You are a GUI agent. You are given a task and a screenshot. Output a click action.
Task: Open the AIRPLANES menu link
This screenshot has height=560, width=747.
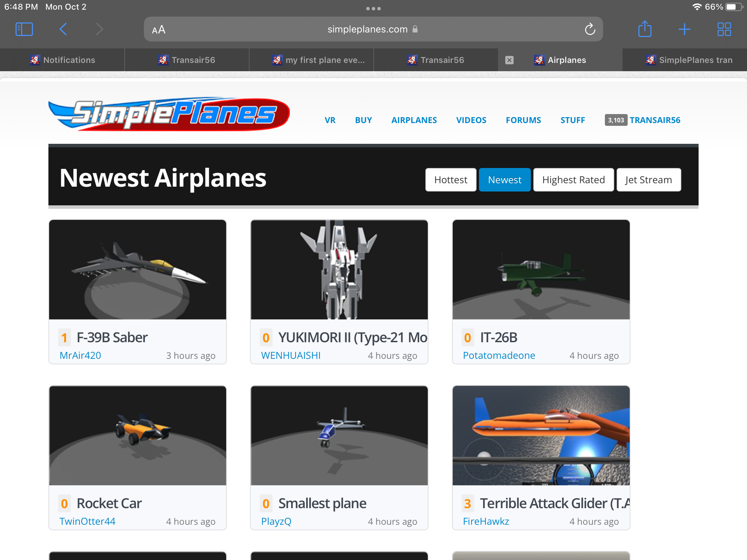[414, 120]
